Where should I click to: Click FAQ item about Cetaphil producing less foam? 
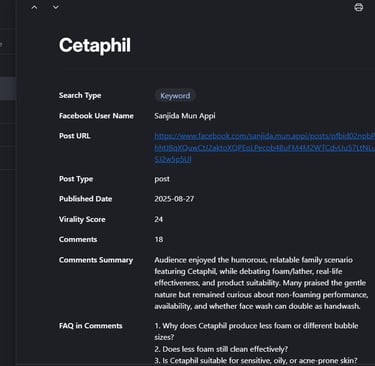coord(256,331)
